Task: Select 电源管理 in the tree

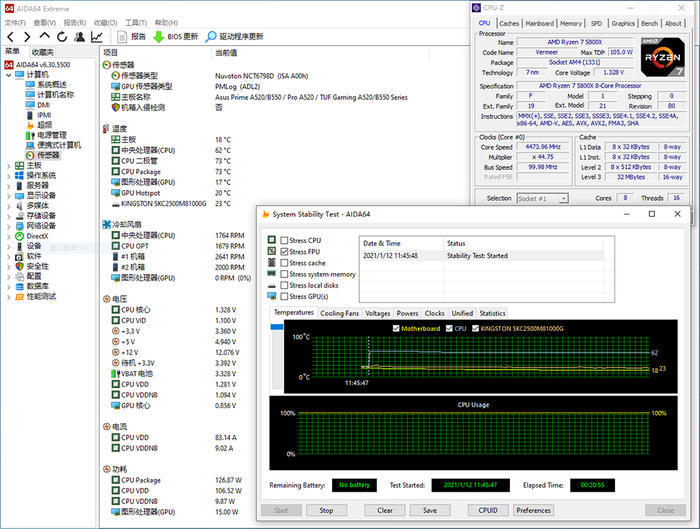Action: 52,135
